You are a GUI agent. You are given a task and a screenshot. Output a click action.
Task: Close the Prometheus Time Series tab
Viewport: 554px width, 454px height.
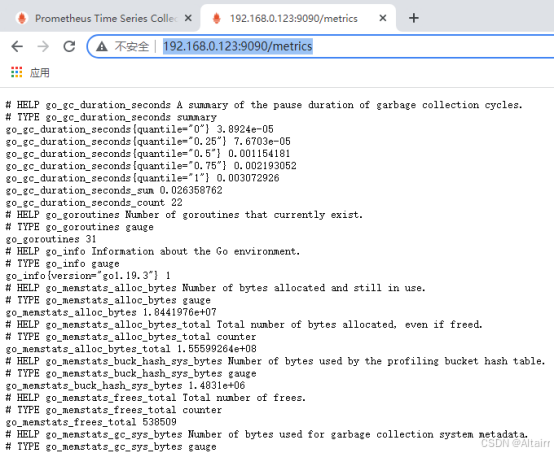188,18
